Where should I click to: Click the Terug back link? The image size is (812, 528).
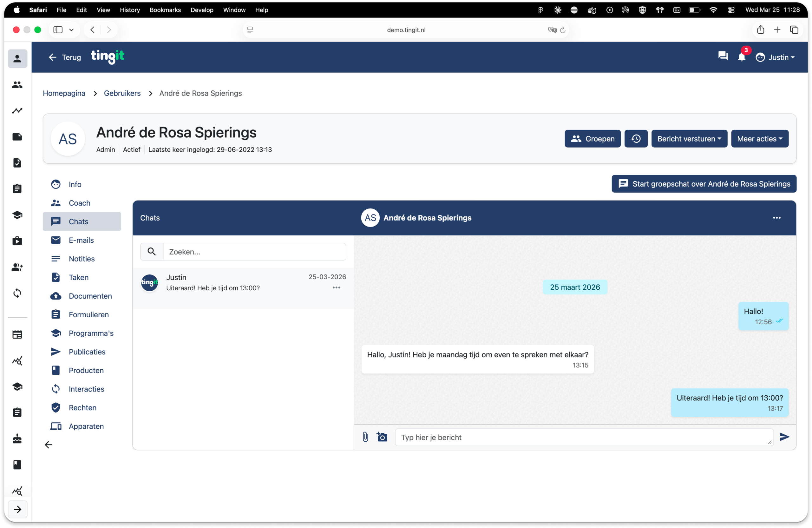pos(65,57)
